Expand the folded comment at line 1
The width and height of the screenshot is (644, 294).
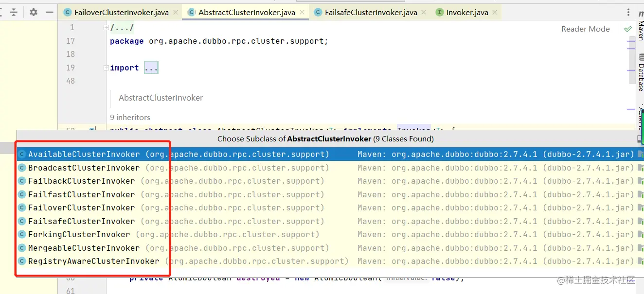(106, 28)
